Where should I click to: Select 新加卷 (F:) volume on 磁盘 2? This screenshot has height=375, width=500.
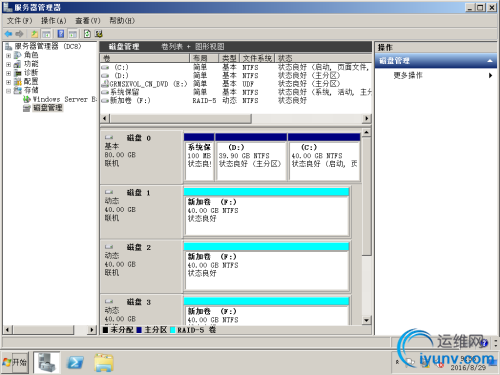click(266, 266)
